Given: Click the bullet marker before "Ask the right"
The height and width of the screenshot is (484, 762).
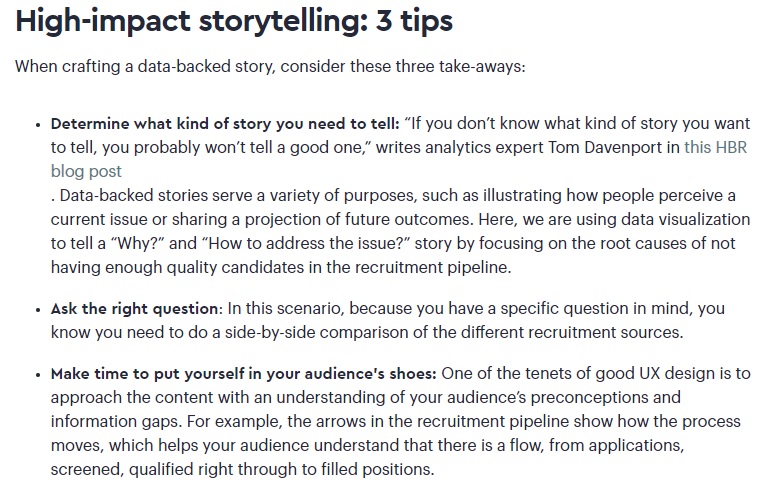Looking at the screenshot, I should point(38,310).
